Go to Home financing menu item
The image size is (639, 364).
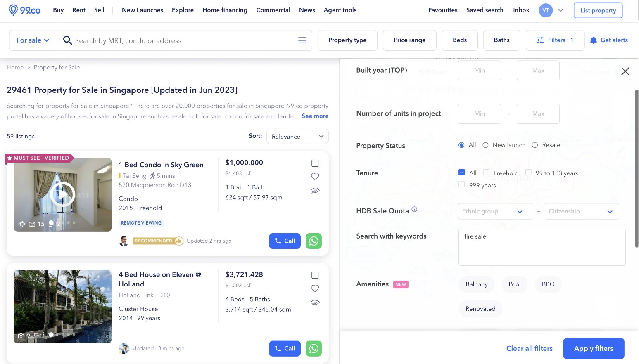click(x=225, y=10)
